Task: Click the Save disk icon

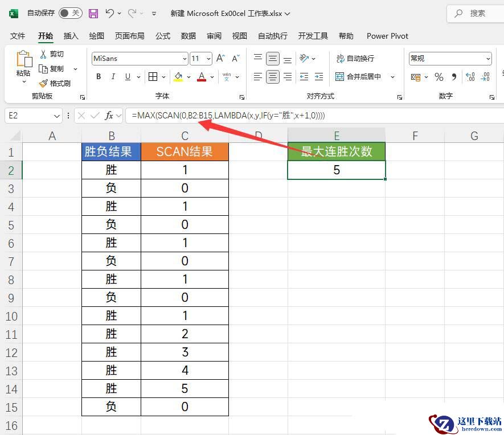Action: coord(93,13)
